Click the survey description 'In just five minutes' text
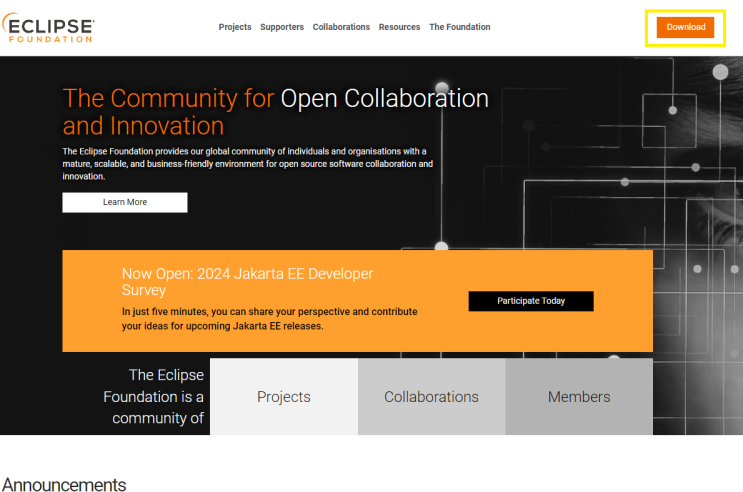This screenshot has height=492, width=743. tap(269, 318)
